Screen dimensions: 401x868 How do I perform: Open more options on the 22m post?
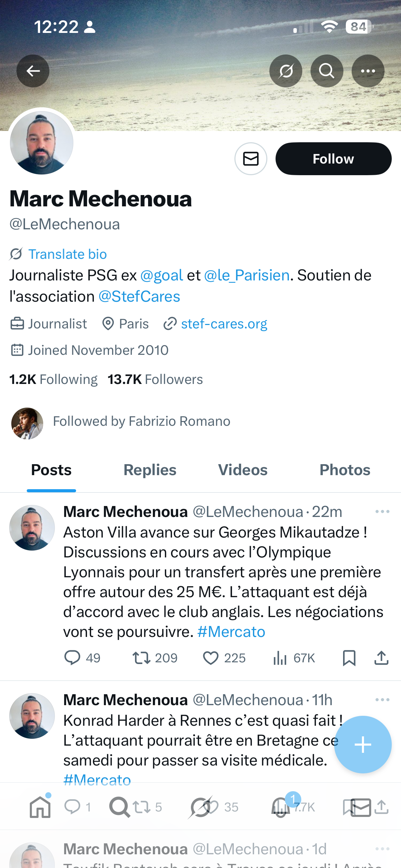(x=382, y=512)
